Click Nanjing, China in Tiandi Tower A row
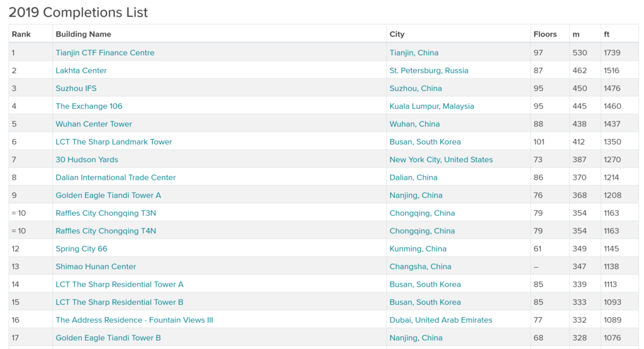 [x=416, y=196]
